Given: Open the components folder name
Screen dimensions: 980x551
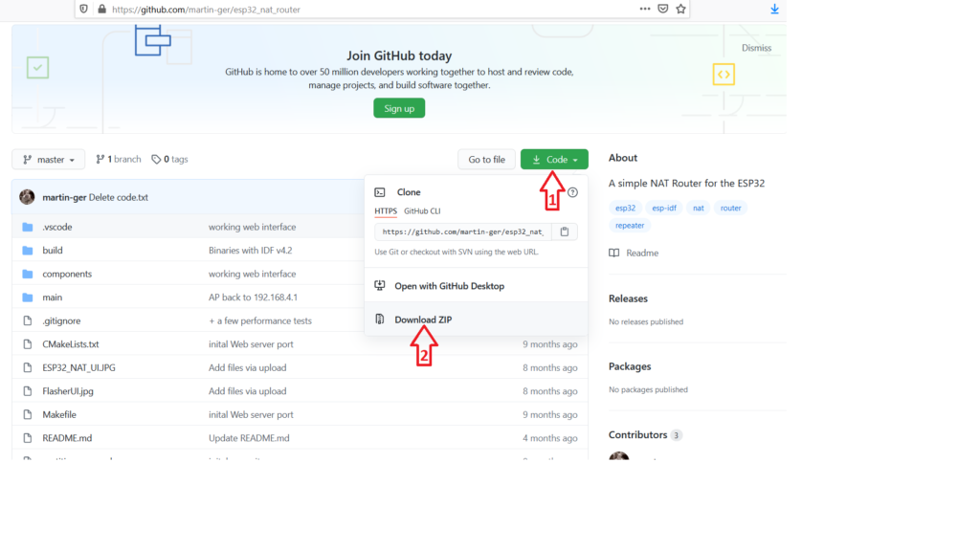Looking at the screenshot, I should click(67, 274).
